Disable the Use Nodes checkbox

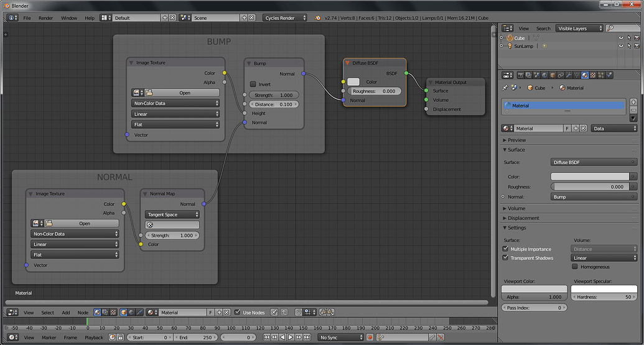point(238,312)
